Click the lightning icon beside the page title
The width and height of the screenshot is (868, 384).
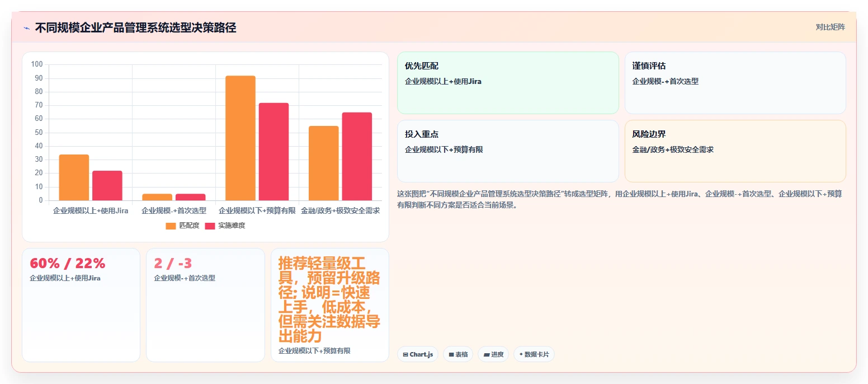pos(26,28)
